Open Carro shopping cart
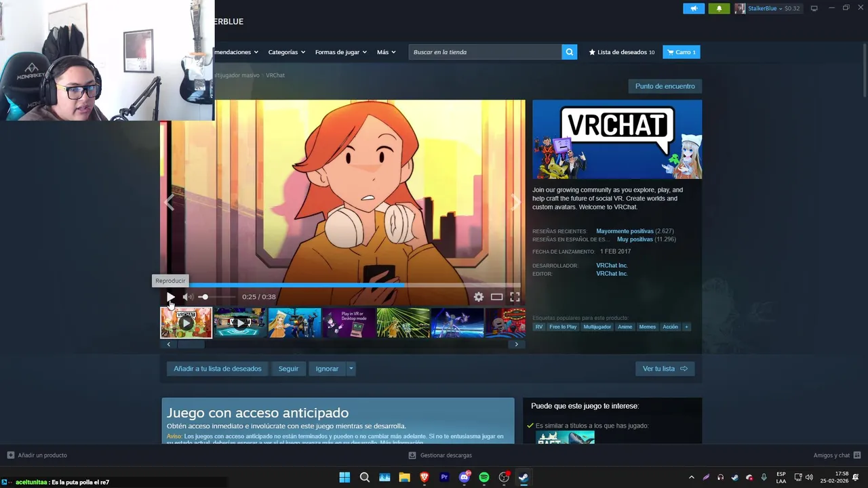 [x=682, y=52]
